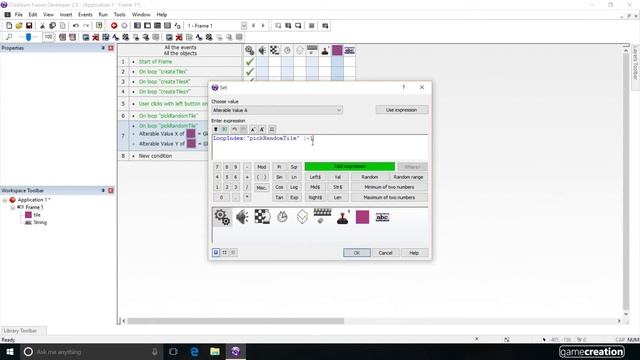Viewport: 640px width, 360px height.
Task: Click Sound column header icon
Action: 262,50
